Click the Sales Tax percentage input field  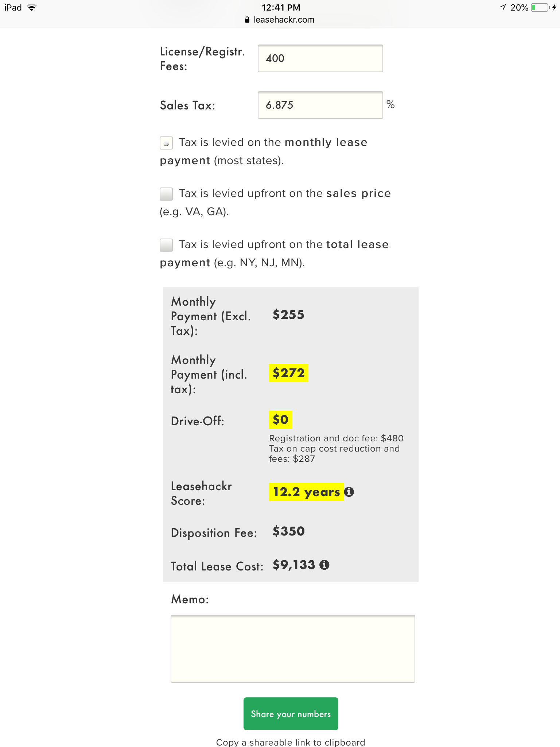320,105
